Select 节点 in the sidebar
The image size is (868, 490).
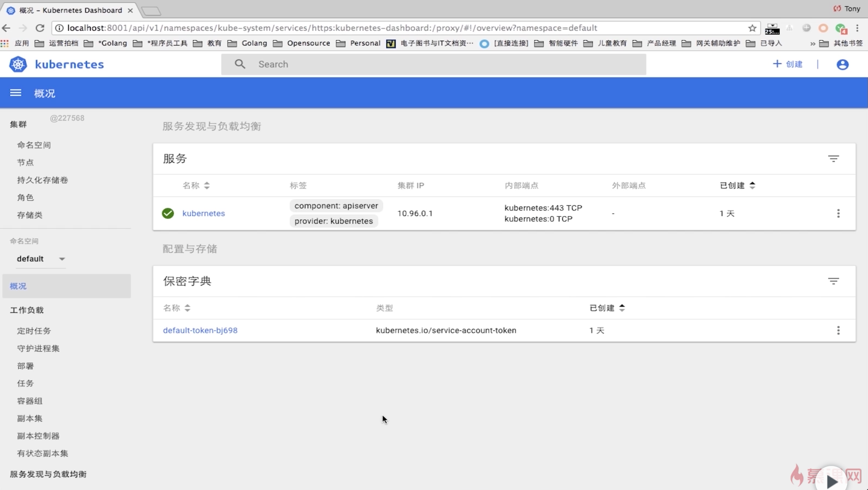pyautogui.click(x=25, y=163)
